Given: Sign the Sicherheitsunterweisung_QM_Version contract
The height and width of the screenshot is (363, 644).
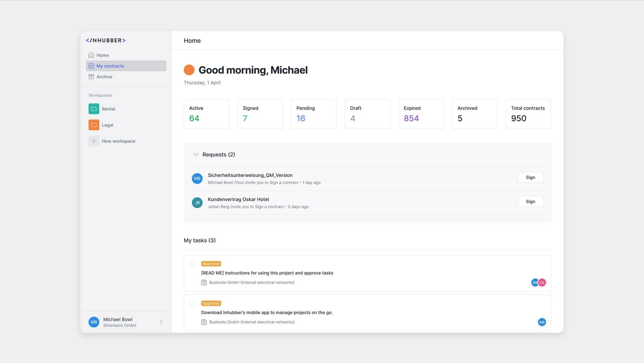Looking at the screenshot, I should (530, 177).
